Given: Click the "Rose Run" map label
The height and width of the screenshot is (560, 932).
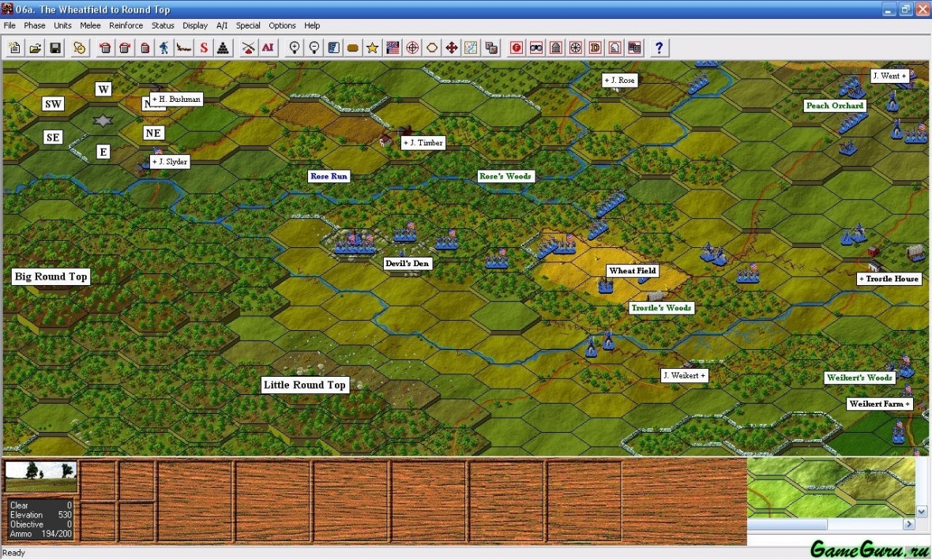Looking at the screenshot, I should click(x=329, y=176).
